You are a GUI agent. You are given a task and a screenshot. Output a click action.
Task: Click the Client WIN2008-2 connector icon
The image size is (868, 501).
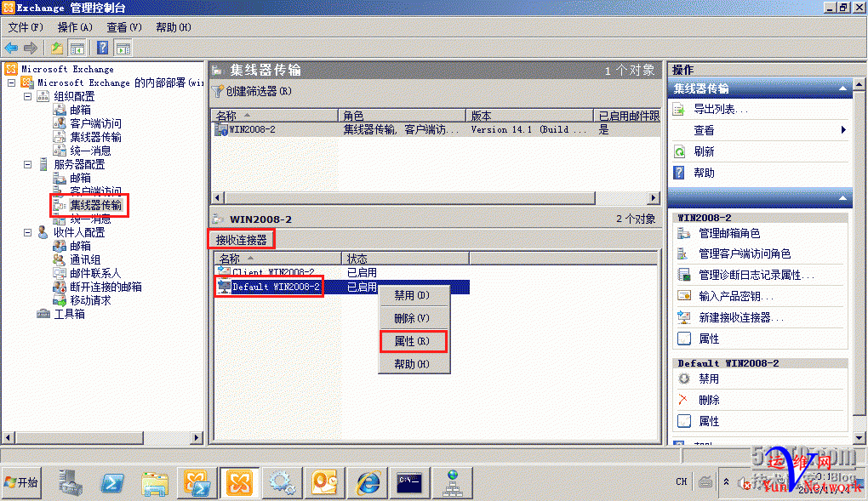224,272
